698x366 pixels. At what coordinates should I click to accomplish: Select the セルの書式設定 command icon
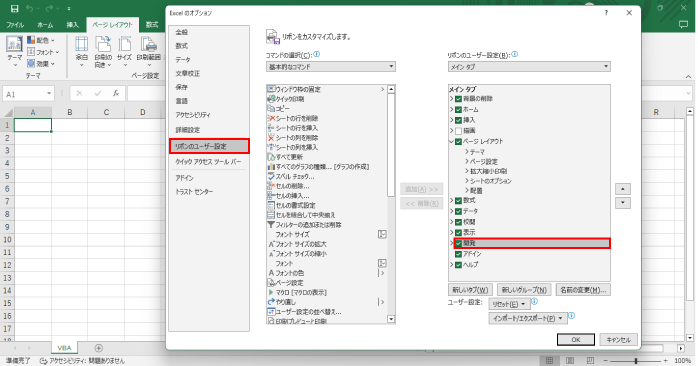tap(271, 205)
